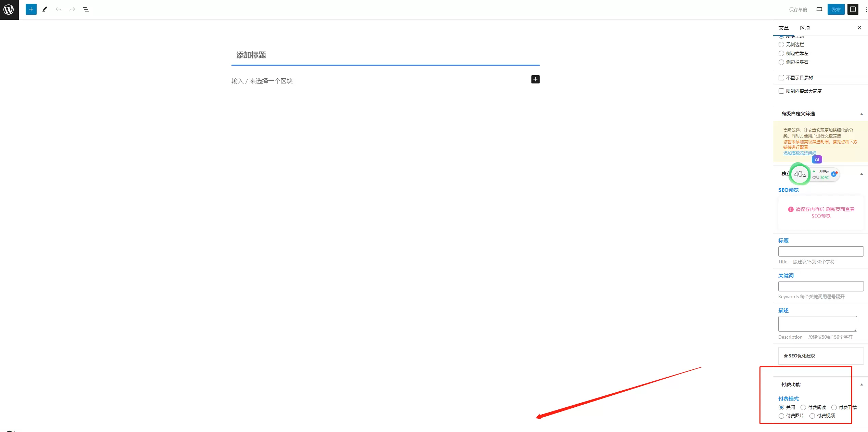Screen dimensions: 868x432
Task: Select the 付费阅读 radio option
Action: tap(803, 407)
